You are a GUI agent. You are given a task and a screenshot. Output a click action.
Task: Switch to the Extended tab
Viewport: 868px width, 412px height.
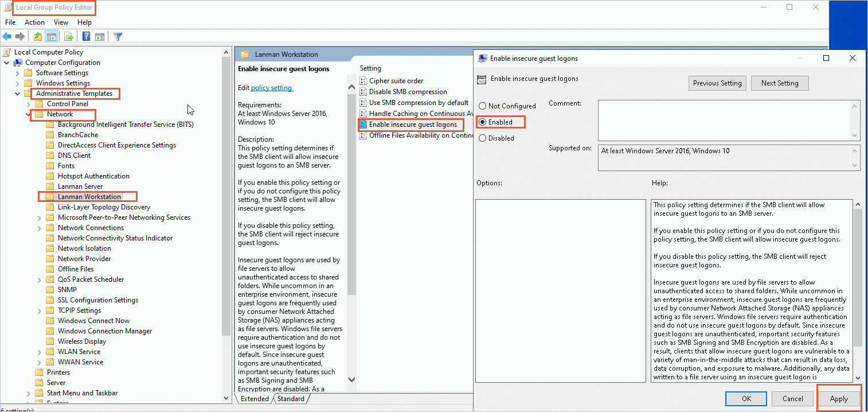point(255,399)
